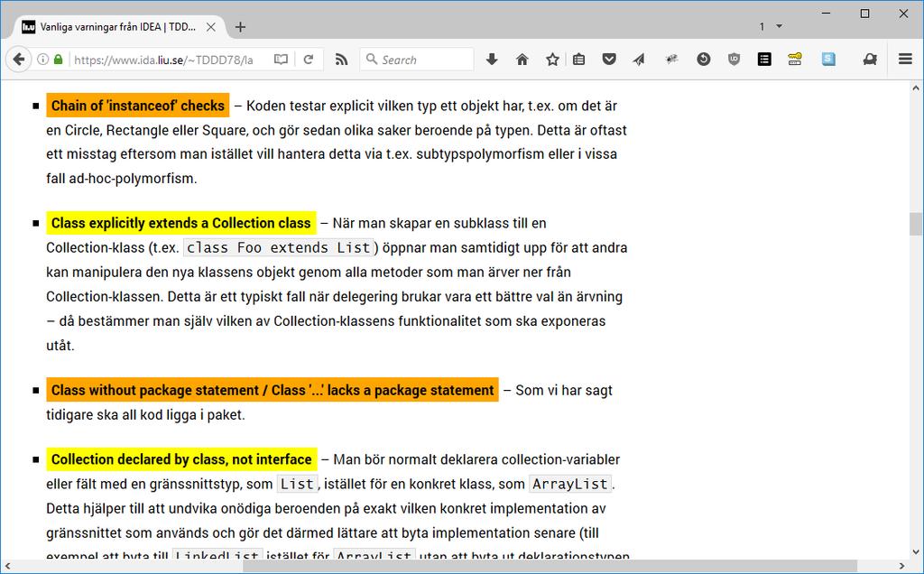The height and width of the screenshot is (574, 924).
Task: Show site information icon in address bar
Action: coord(42,60)
